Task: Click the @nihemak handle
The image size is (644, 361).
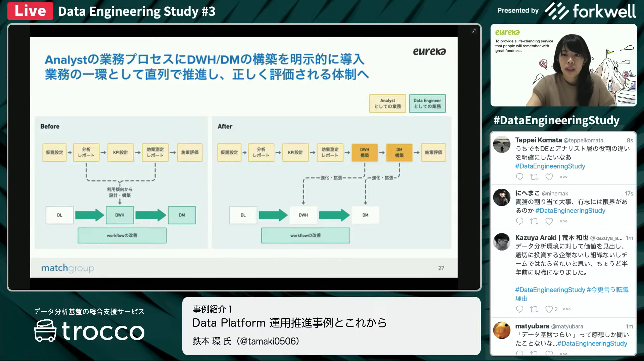Action: coord(555,193)
